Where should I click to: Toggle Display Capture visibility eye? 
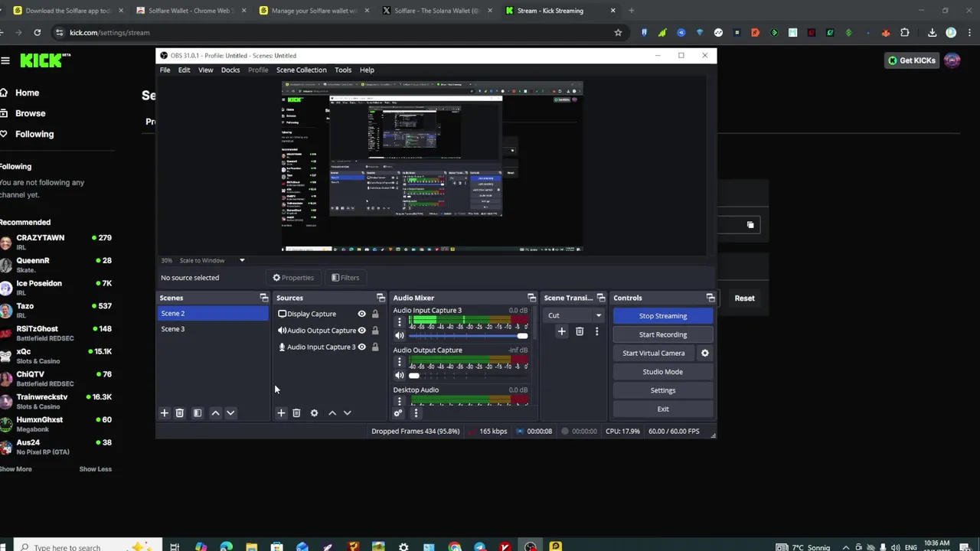(x=362, y=314)
